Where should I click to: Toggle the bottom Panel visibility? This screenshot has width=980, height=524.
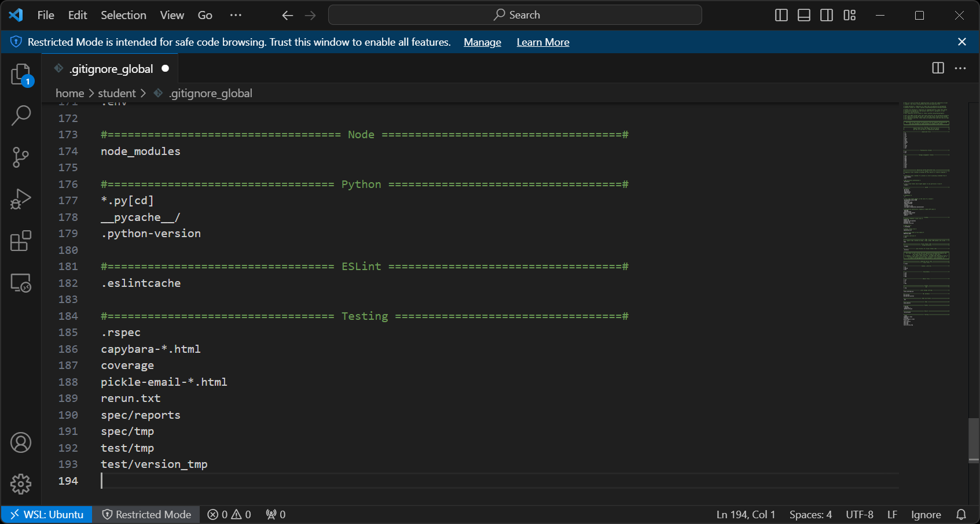[x=803, y=15]
